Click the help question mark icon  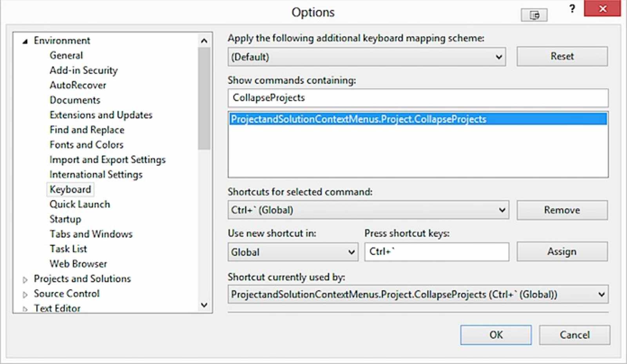[x=572, y=9]
